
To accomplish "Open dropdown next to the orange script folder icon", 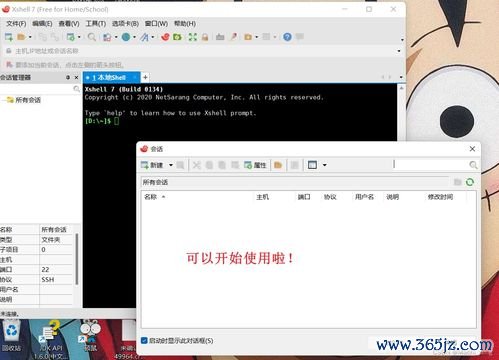I will click(x=257, y=37).
